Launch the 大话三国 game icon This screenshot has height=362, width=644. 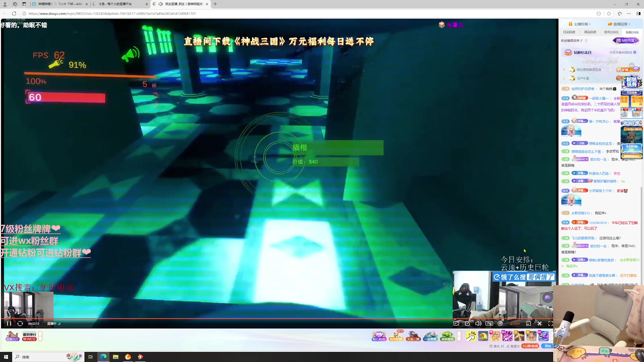click(413, 336)
